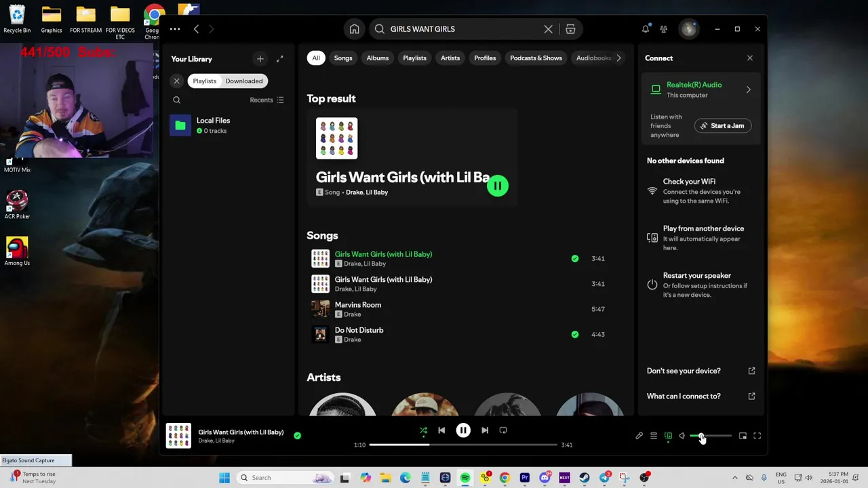Toggle the Playlists library filter
Image resolution: width=868 pixels, height=488 pixels.
(x=204, y=81)
